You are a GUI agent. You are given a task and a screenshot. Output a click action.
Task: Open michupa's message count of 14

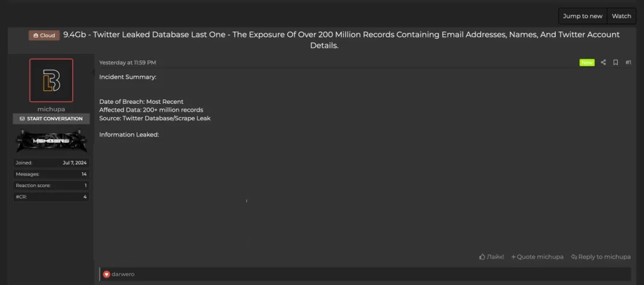pyautogui.click(x=84, y=174)
